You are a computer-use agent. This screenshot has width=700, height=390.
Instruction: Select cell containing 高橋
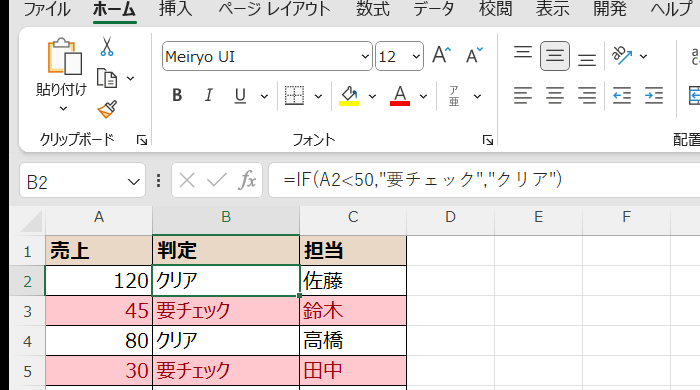(x=353, y=340)
